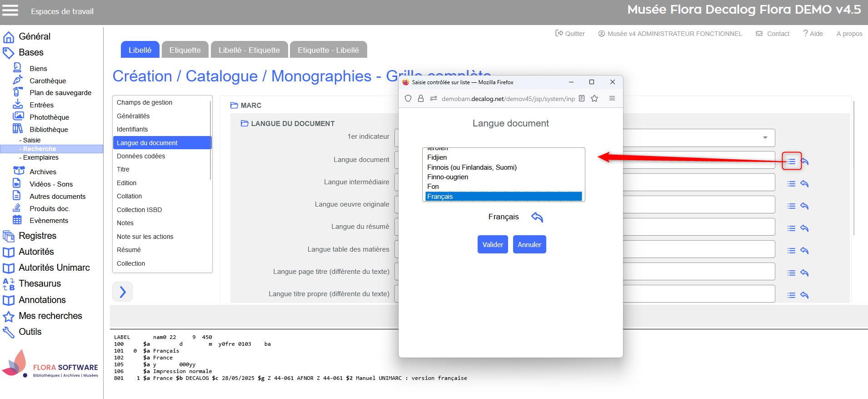The width and height of the screenshot is (868, 399).
Task: Select Finnois in the language list
Action: point(472,167)
